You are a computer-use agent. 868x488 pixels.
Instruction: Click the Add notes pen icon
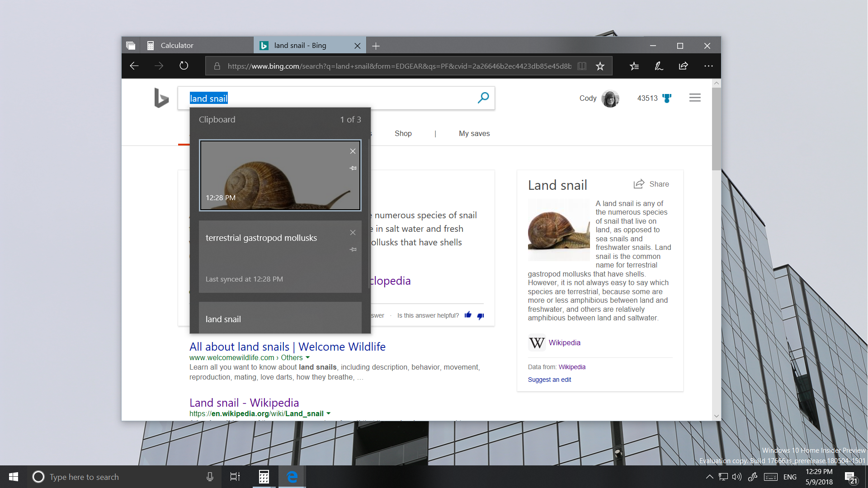click(x=659, y=66)
